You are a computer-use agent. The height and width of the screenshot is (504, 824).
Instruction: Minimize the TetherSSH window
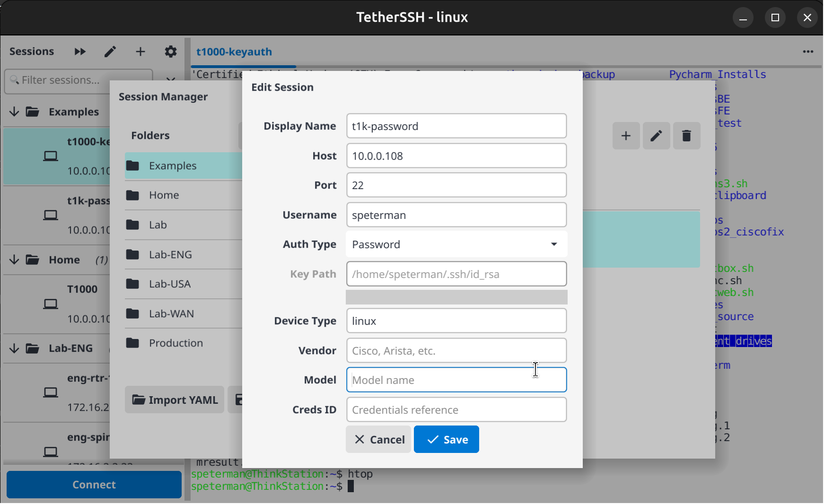[x=743, y=17]
